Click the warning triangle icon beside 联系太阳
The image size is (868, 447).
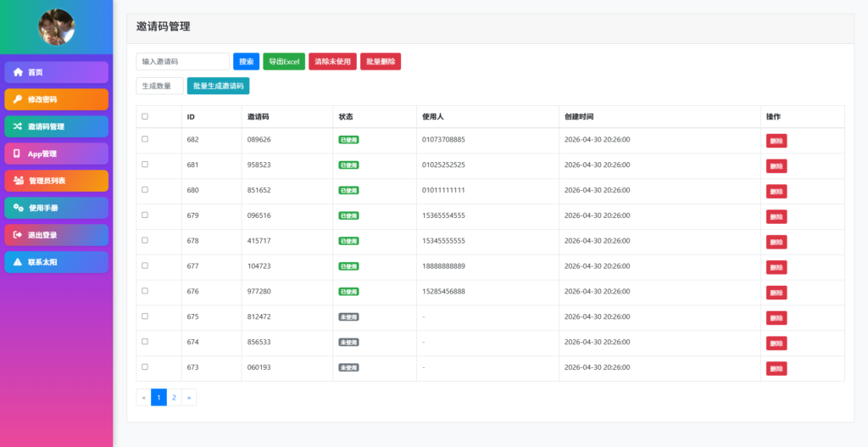point(18,262)
